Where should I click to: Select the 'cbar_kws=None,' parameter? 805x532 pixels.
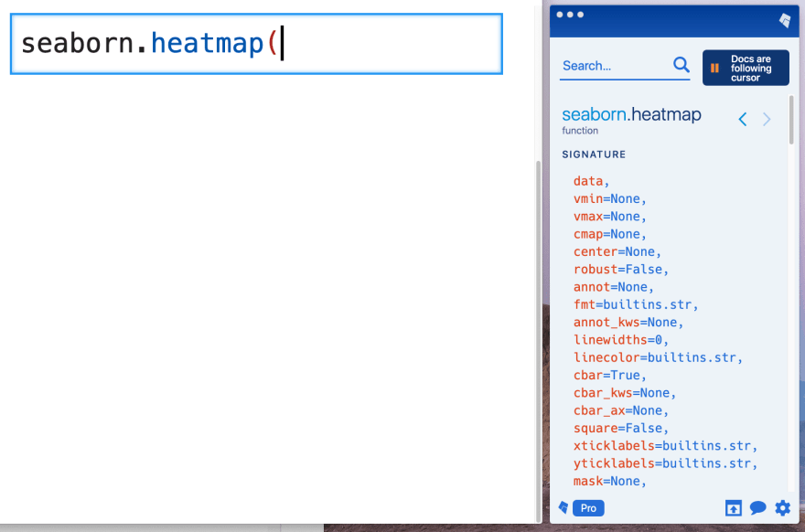pyautogui.click(x=624, y=393)
